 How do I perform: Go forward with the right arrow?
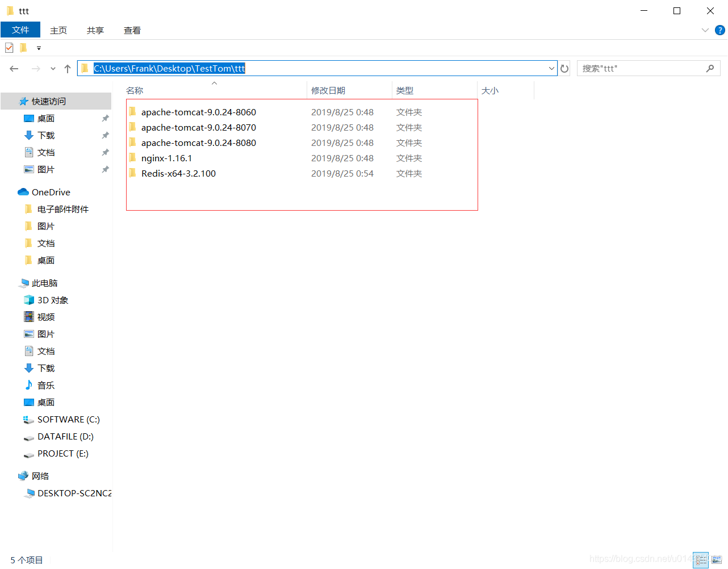pyautogui.click(x=36, y=69)
